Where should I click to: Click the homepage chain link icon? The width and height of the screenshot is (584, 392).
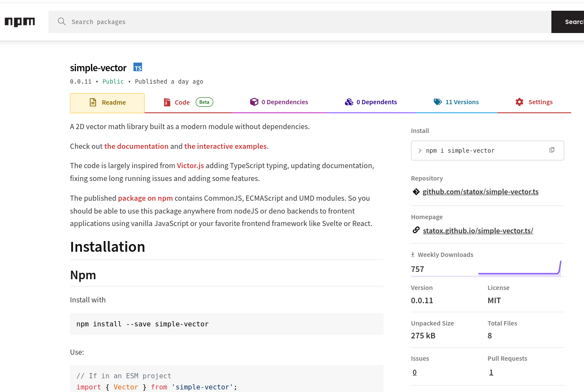click(416, 230)
